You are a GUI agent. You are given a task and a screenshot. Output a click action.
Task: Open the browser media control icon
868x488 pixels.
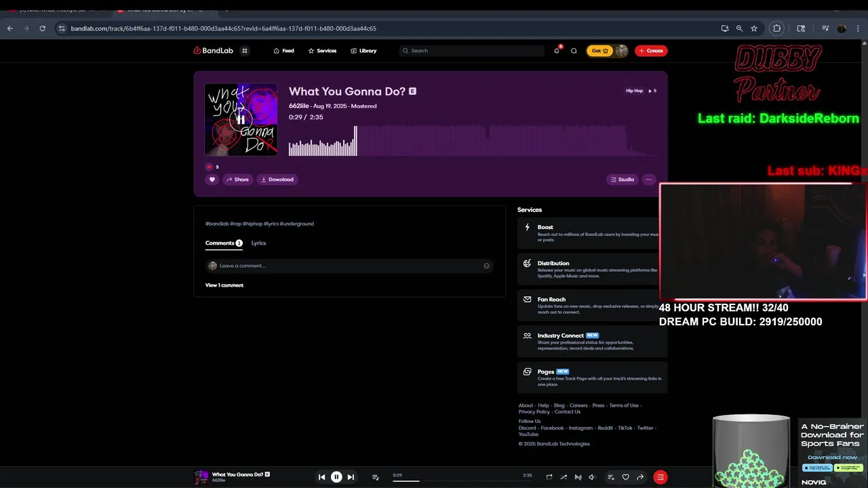825,28
